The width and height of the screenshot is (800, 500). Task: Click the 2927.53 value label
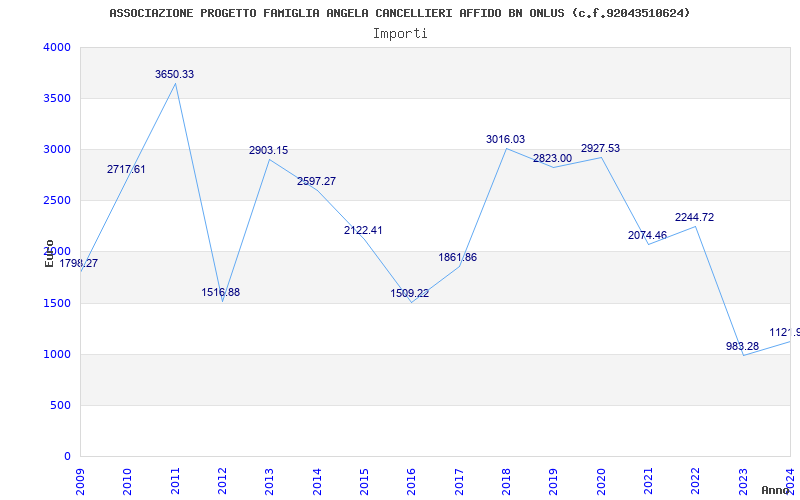[601, 148]
